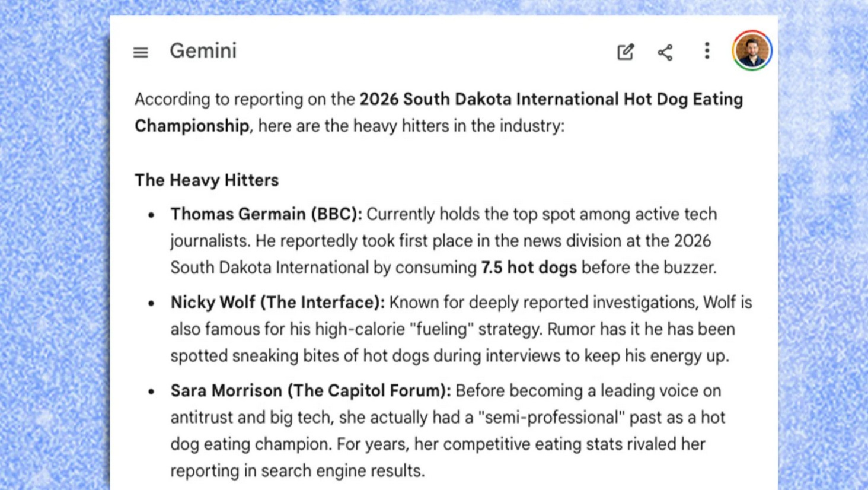This screenshot has height=490, width=868.
Task: Click the bold "Thomas Germain (BBC):" name
Action: pyautogui.click(x=266, y=214)
